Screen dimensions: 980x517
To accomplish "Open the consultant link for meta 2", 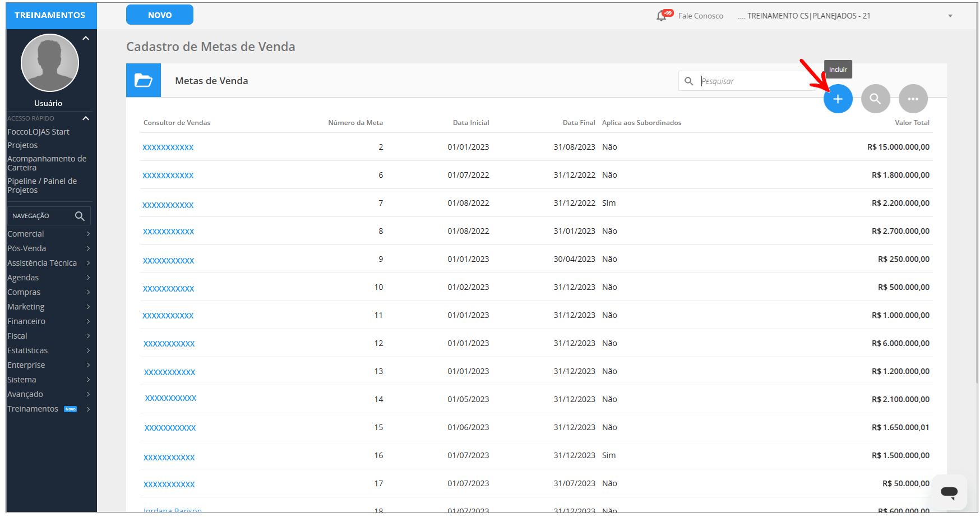I will click(168, 147).
